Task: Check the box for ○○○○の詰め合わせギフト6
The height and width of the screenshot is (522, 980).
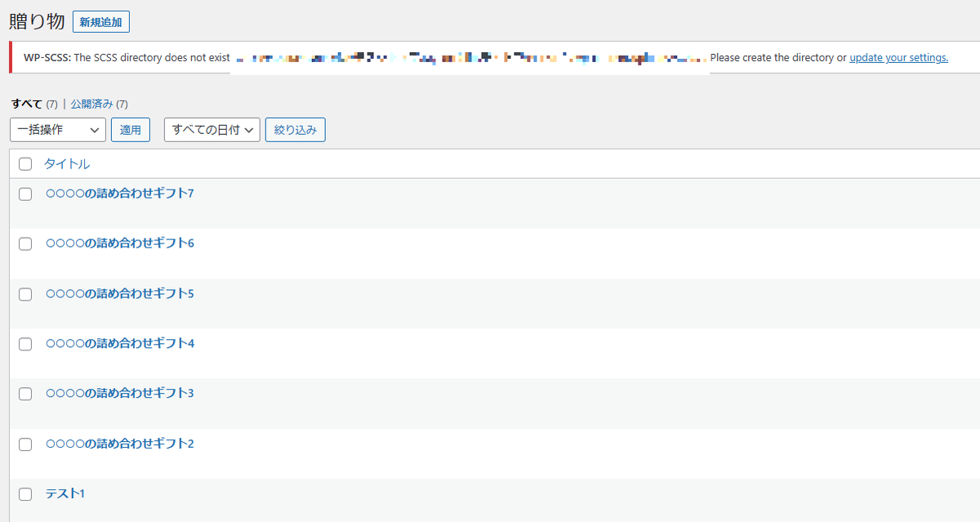Action: 25,244
